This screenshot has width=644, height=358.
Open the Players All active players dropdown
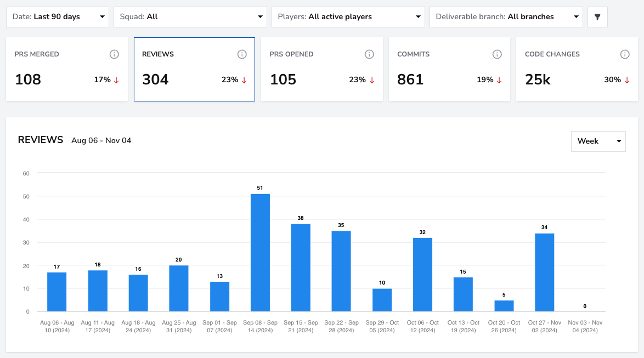tap(348, 17)
